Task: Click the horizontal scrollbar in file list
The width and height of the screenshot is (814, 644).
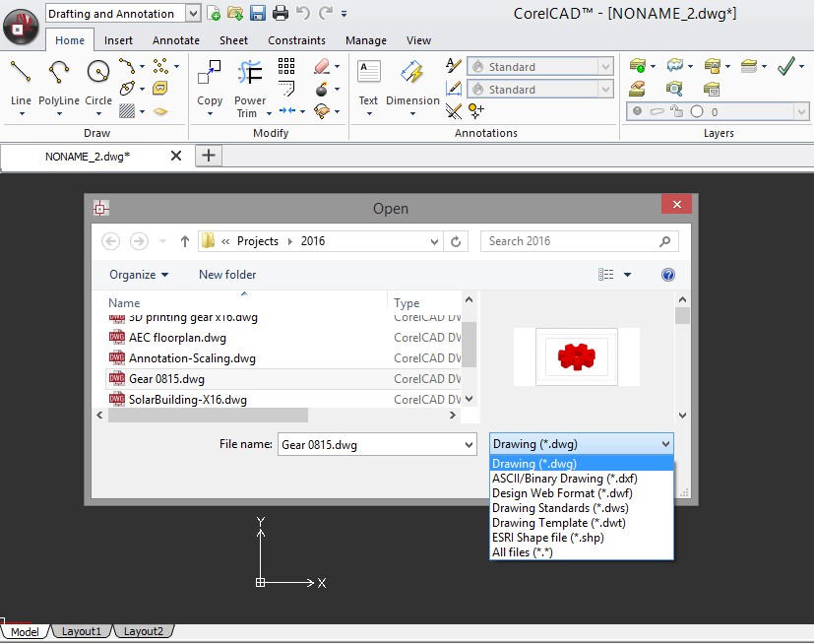Action: 208,416
